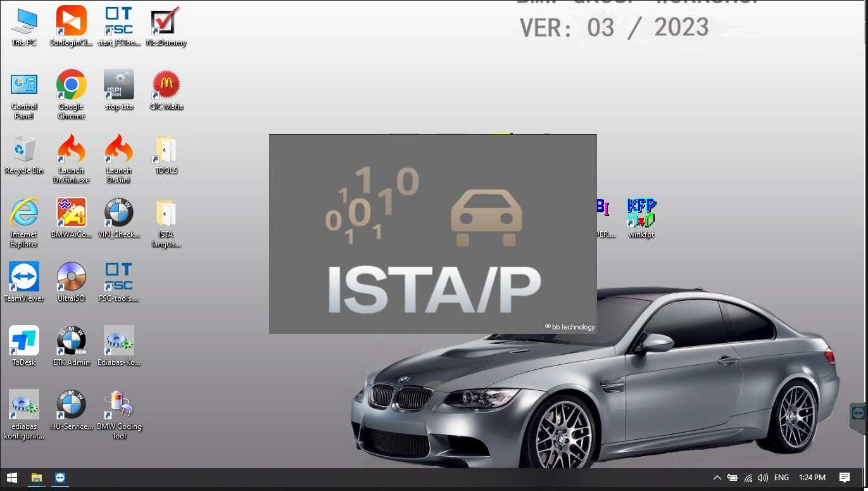The width and height of the screenshot is (868, 491).
Task: Launch the UltraISO shortcut
Action: [x=72, y=283]
